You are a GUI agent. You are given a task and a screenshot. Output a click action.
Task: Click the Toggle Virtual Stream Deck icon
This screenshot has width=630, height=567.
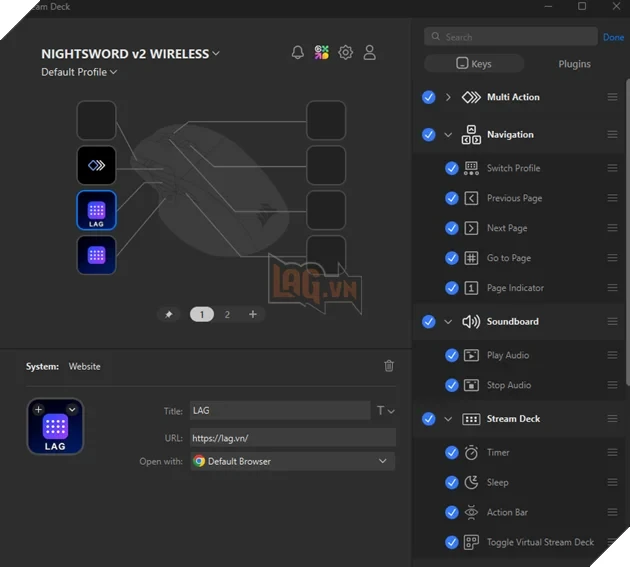[471, 542]
